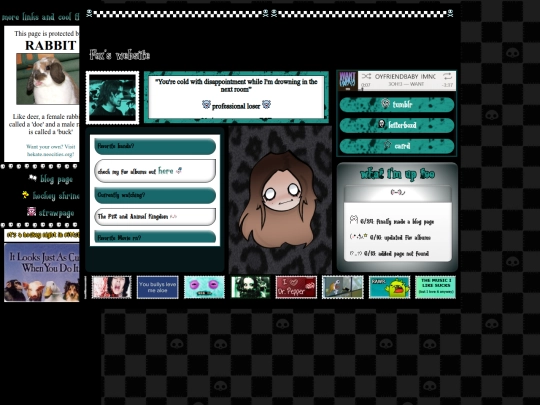Viewport: 540px width, 405px height.
Task: Click the screaming face stamp
Action: click(x=111, y=287)
